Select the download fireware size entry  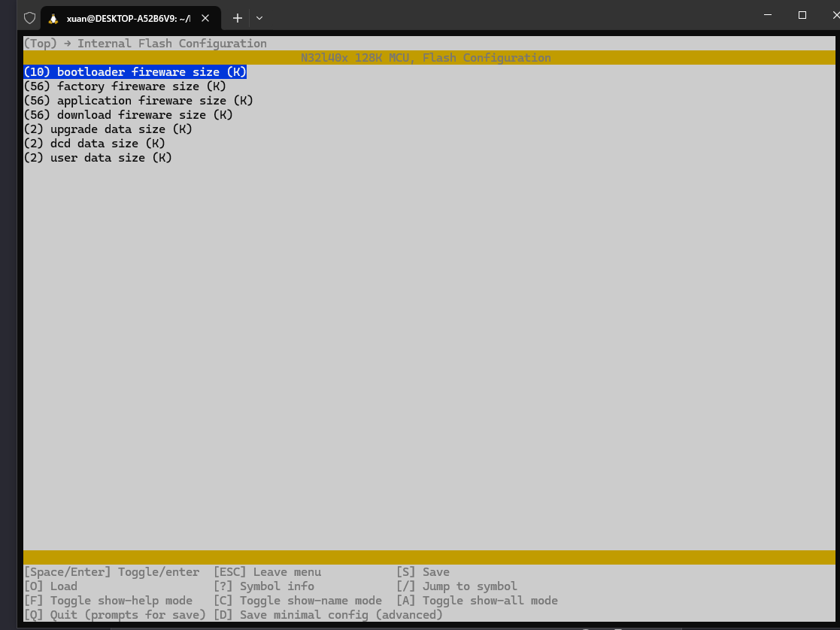(x=128, y=114)
